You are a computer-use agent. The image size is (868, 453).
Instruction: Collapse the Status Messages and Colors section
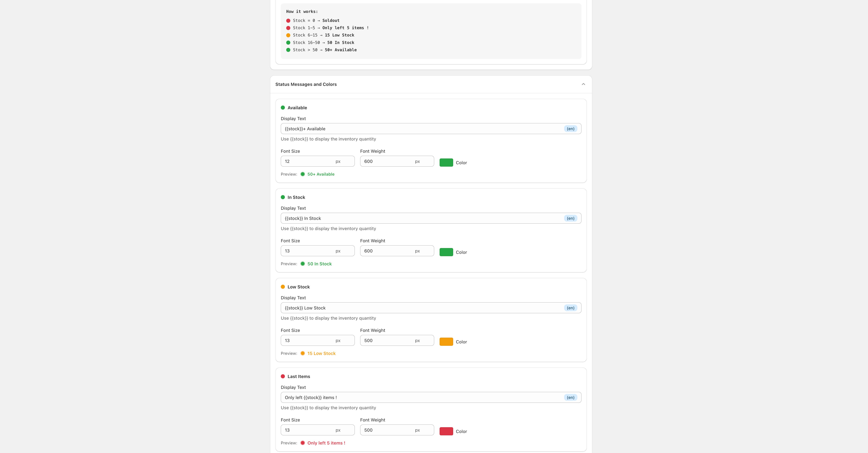click(x=583, y=84)
